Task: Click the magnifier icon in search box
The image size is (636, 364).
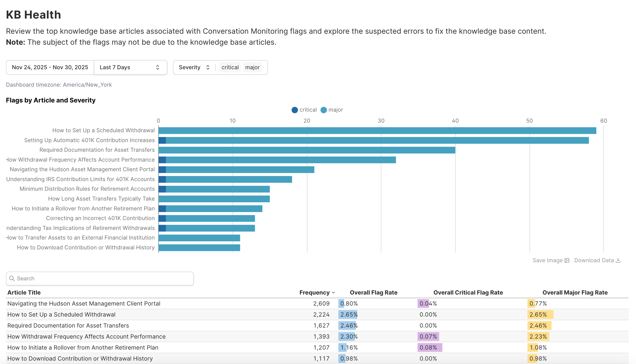Action: click(x=12, y=279)
